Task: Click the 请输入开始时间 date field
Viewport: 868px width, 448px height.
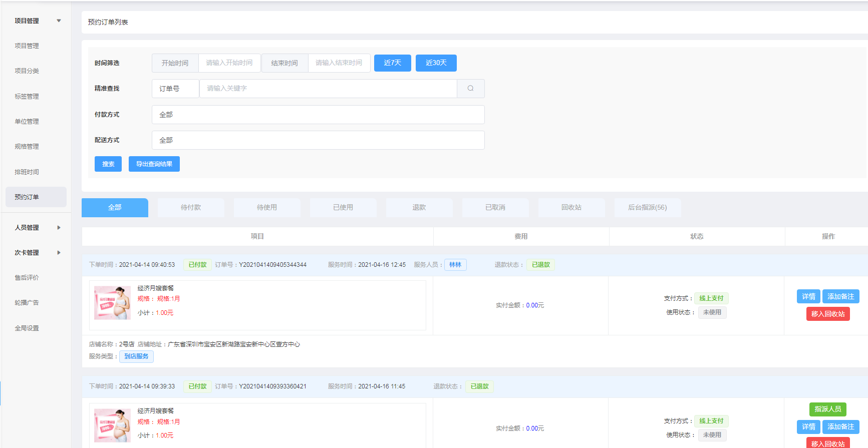Action: coord(229,63)
